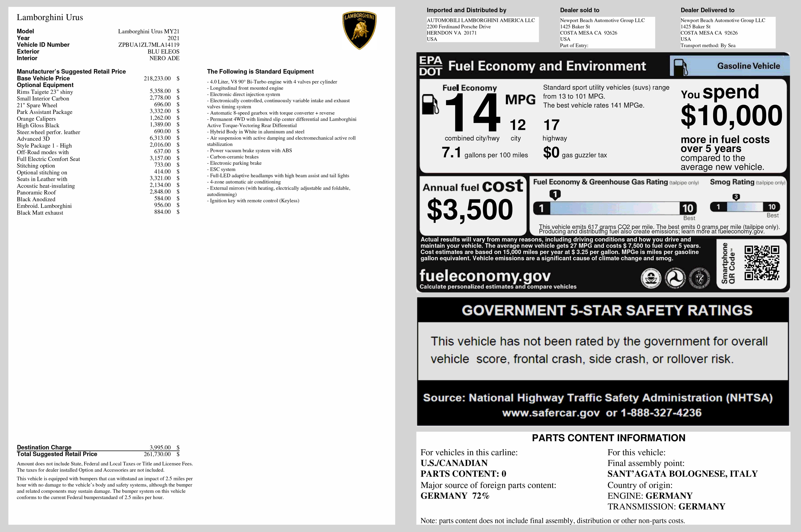This screenshot has height=532, width=801.
Task: Open the Government 5-Star Safety Ratings section
Action: click(x=607, y=310)
